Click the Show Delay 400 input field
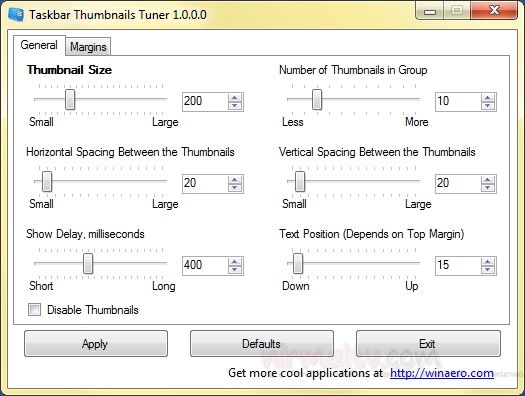525x396 pixels. (205, 266)
